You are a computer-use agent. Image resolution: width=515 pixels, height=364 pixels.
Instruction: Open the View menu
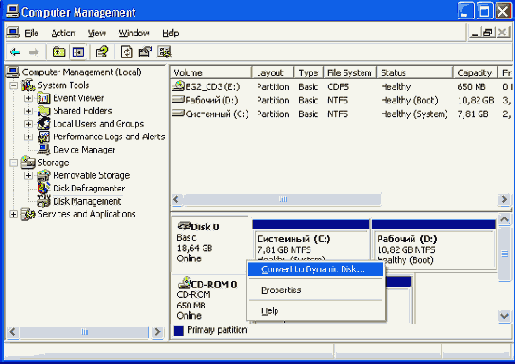pos(97,33)
